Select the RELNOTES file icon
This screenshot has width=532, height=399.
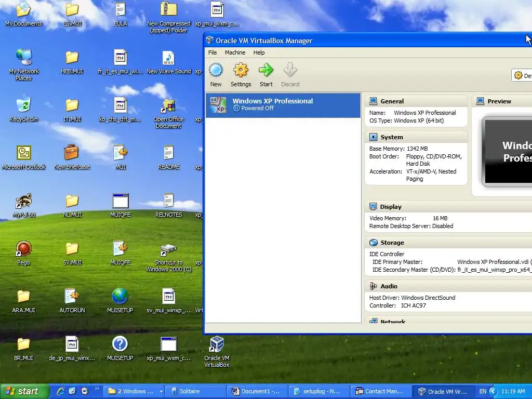(168, 205)
